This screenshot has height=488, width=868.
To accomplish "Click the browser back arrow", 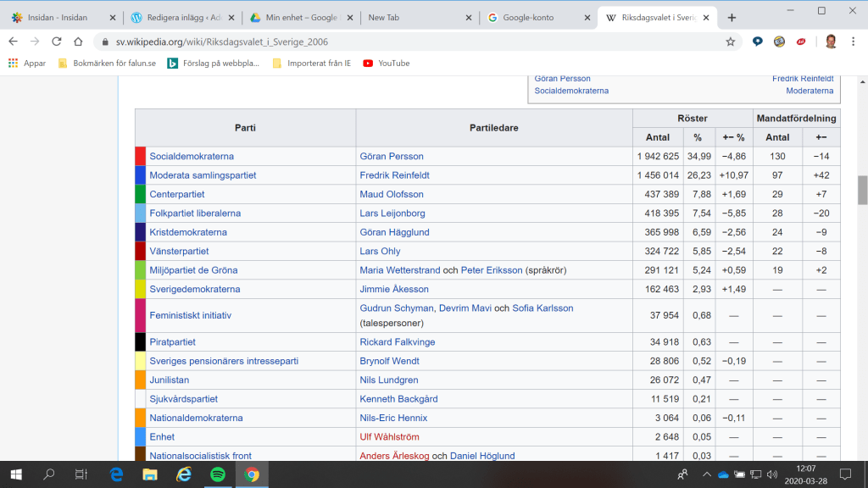I will 13,42.
